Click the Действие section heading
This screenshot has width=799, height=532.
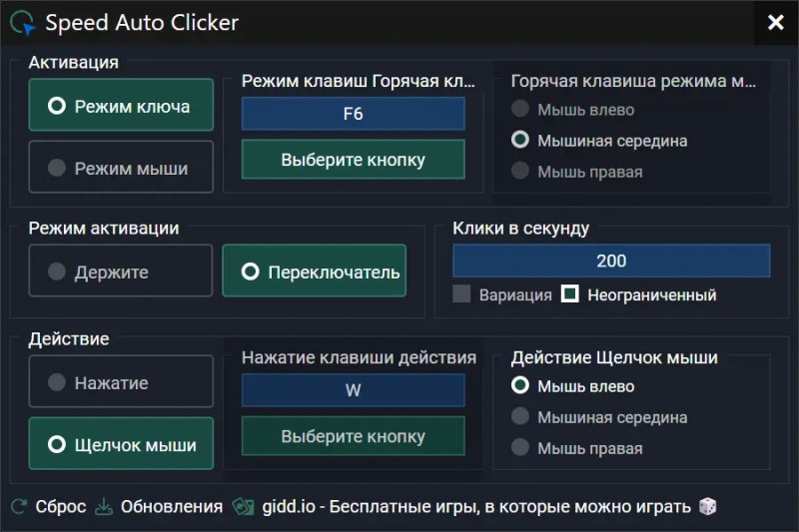coord(69,338)
